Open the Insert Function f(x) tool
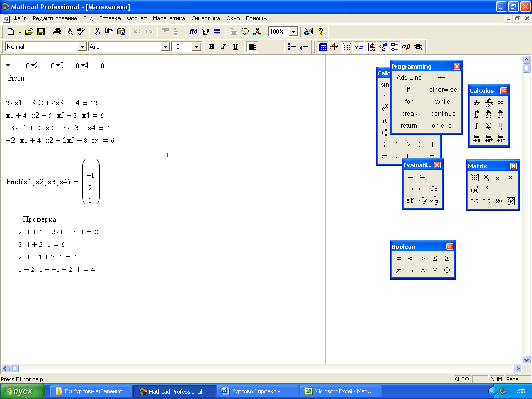Viewport: 532px width, 399px height. click(x=193, y=32)
